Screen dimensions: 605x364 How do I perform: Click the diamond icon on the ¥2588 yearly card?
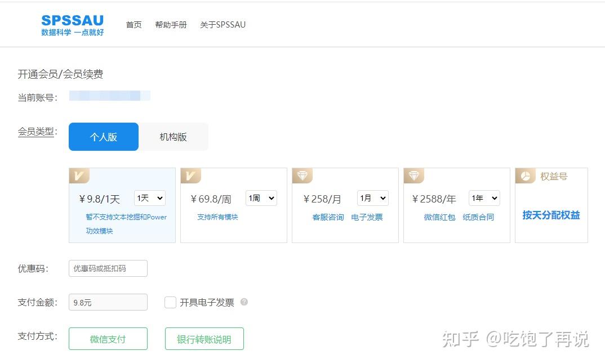coord(413,175)
